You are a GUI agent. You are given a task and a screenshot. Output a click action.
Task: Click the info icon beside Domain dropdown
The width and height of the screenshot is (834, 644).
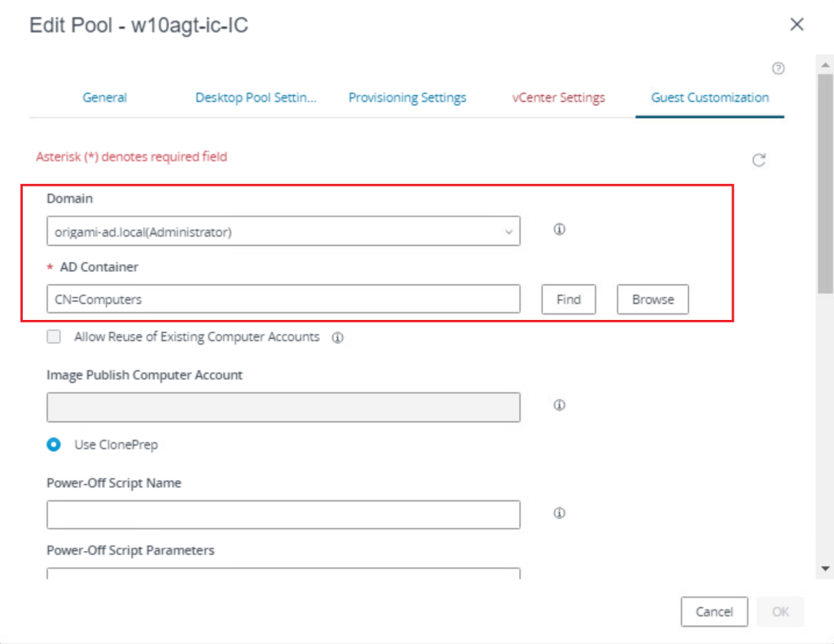pos(560,230)
